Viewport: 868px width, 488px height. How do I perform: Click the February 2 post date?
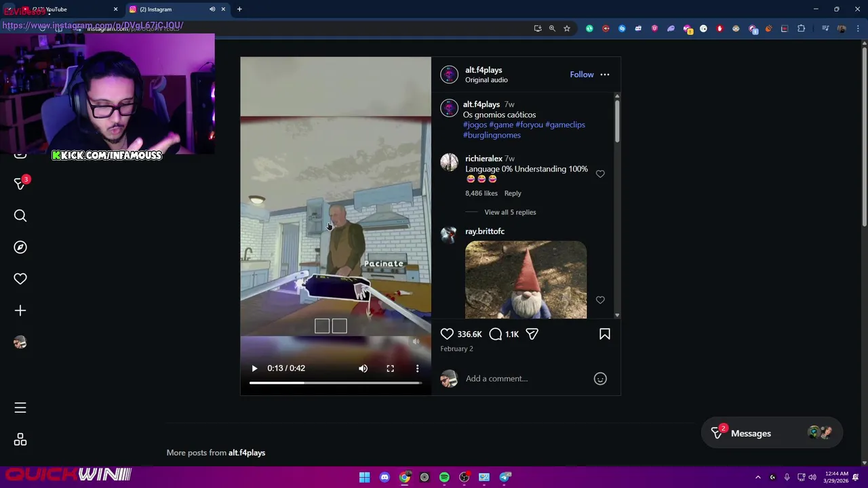click(x=456, y=348)
